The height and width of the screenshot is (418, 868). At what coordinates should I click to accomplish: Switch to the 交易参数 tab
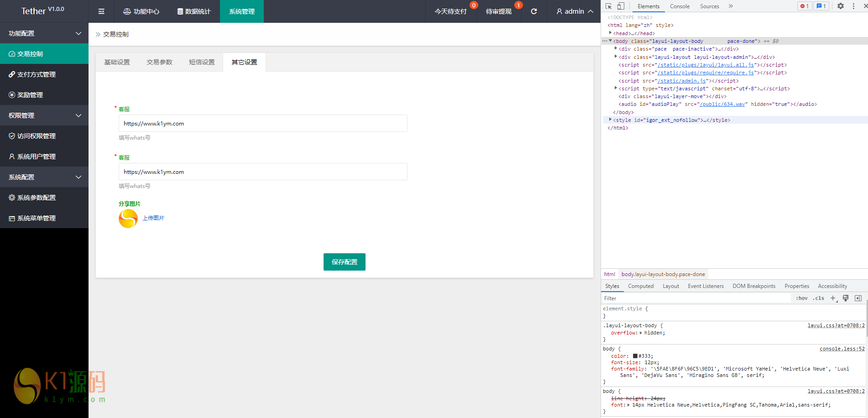(159, 62)
